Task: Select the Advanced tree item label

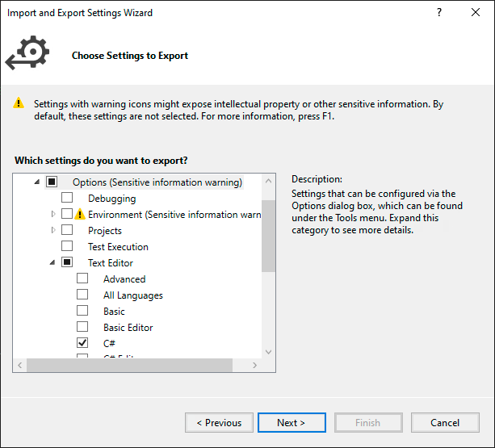Action: pyautogui.click(x=124, y=279)
